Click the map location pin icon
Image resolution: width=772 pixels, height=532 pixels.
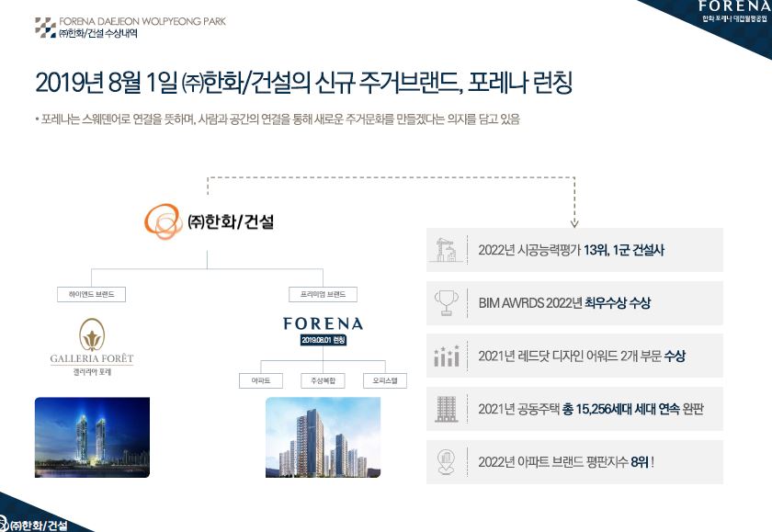pos(446,462)
